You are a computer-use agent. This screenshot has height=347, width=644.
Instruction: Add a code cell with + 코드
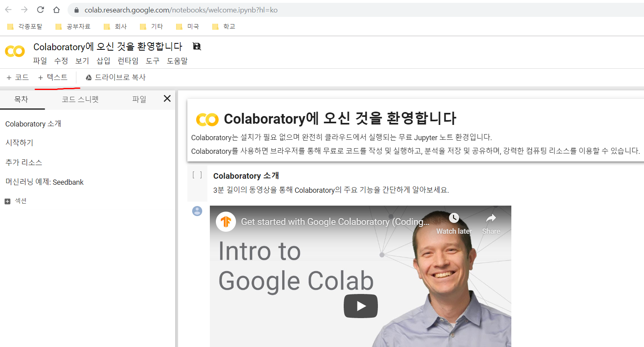(x=18, y=78)
